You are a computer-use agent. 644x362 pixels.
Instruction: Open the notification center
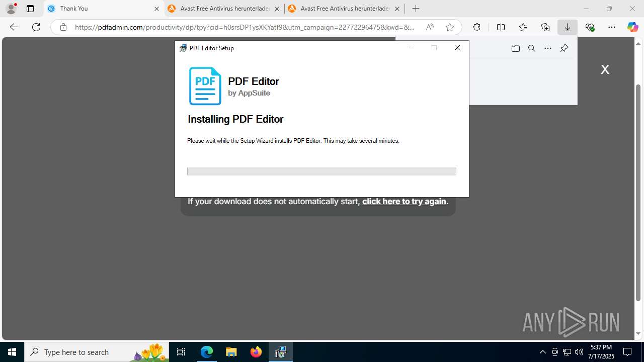point(627,352)
